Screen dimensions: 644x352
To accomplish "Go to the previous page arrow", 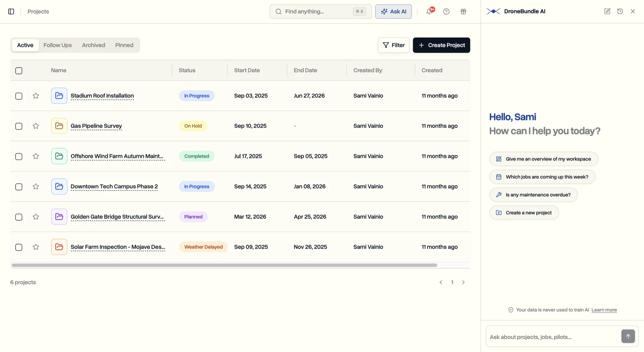I will pos(441,282).
